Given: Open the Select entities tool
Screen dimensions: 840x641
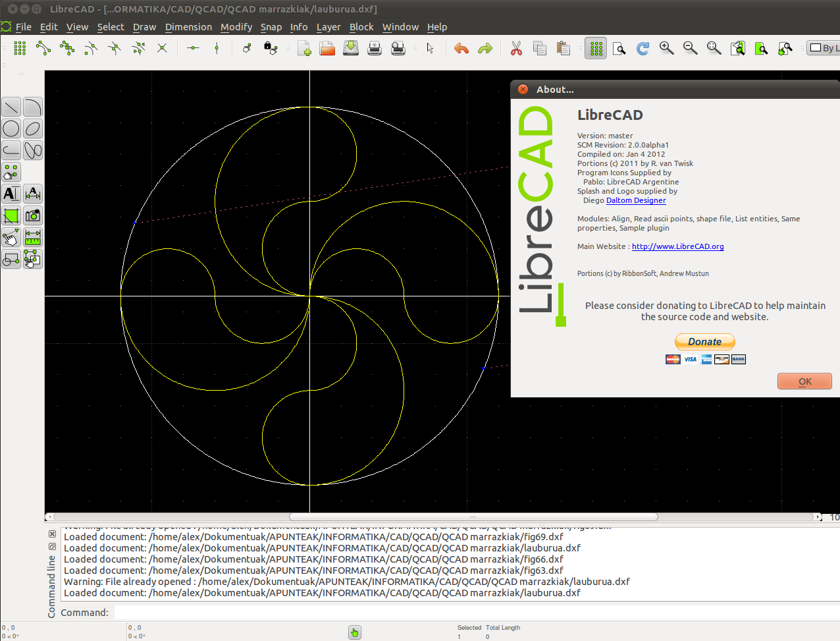Looking at the screenshot, I should 33,259.
